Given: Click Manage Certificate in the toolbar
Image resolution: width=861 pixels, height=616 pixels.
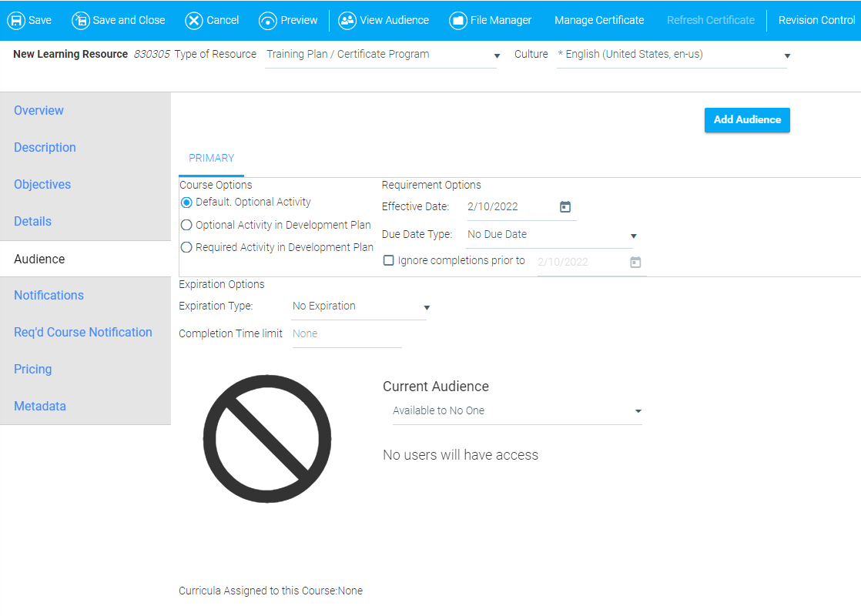Looking at the screenshot, I should pos(599,20).
